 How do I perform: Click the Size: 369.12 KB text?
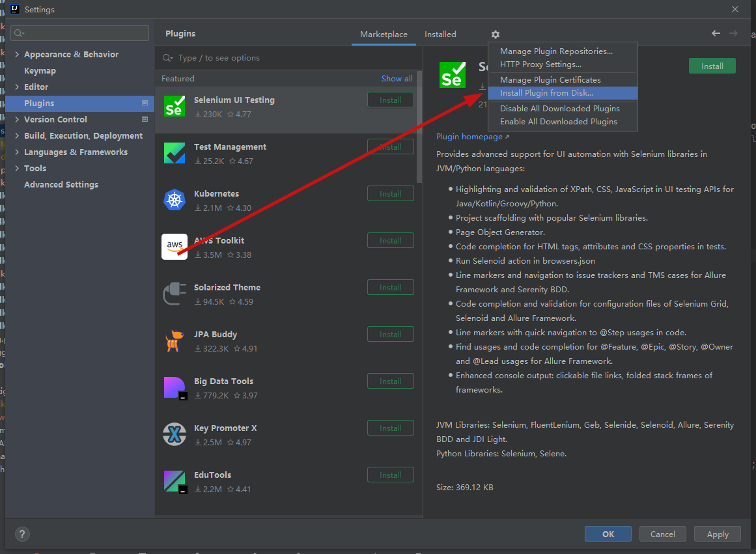point(465,487)
